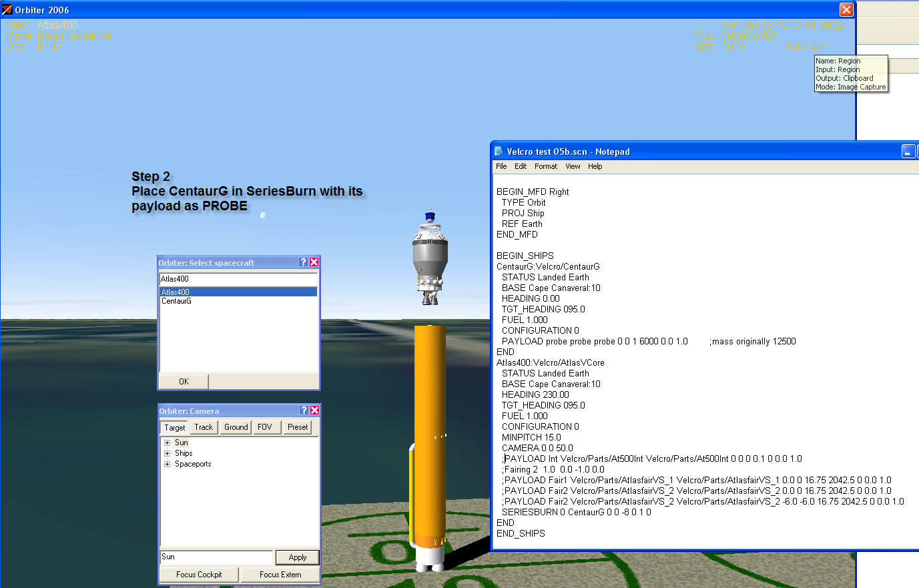Expand the Spaceports tree node
Image resolution: width=919 pixels, height=588 pixels.
(x=167, y=464)
